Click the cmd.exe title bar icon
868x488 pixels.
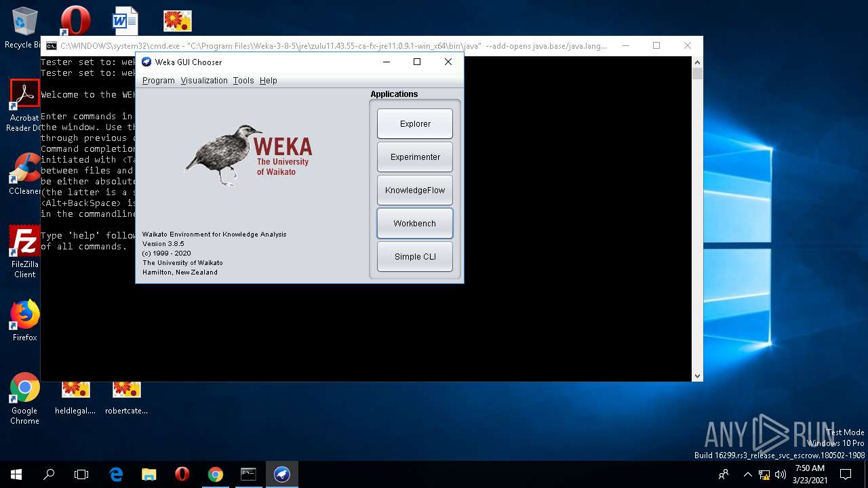(x=52, y=46)
